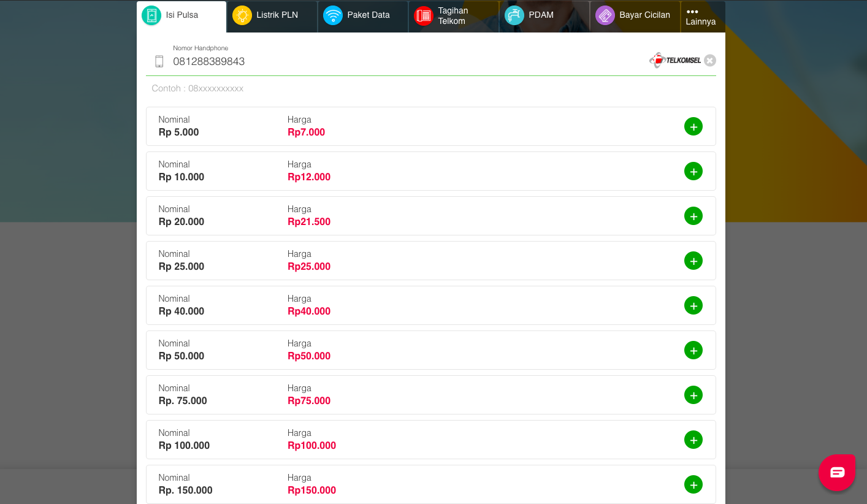Add the Rp 50.000 nominal with plus icon
867x504 pixels.
click(693, 350)
